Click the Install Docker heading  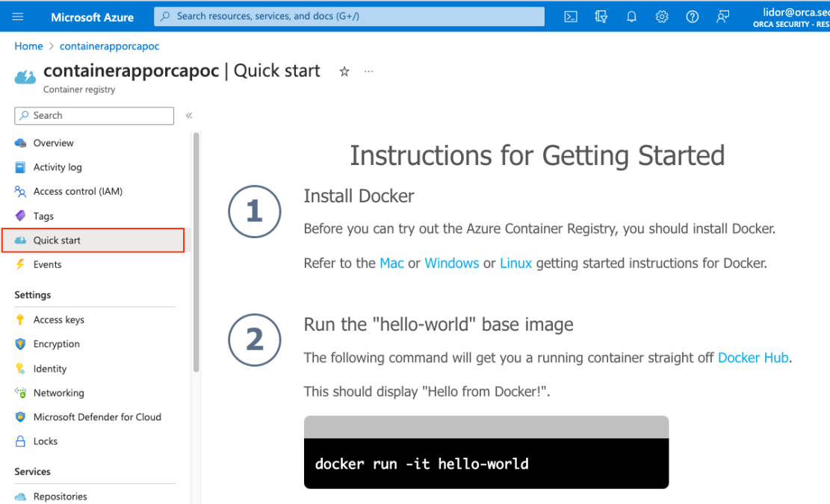359,196
